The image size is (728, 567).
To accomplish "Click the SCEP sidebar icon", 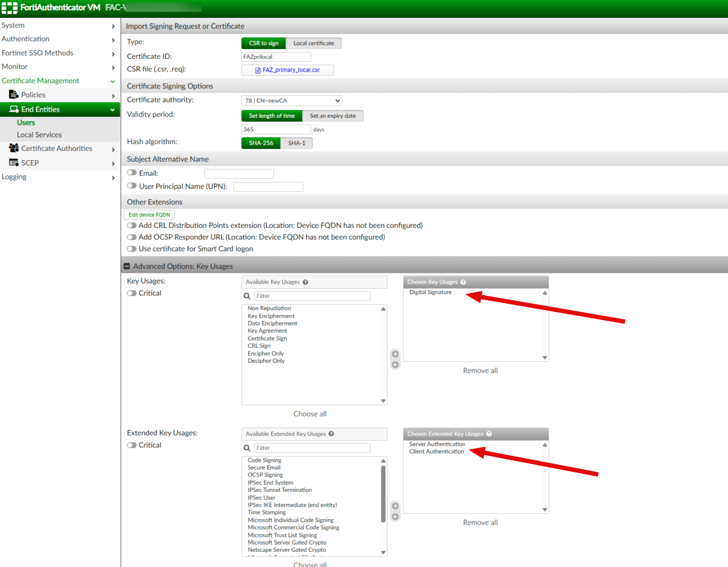I will pyautogui.click(x=14, y=163).
